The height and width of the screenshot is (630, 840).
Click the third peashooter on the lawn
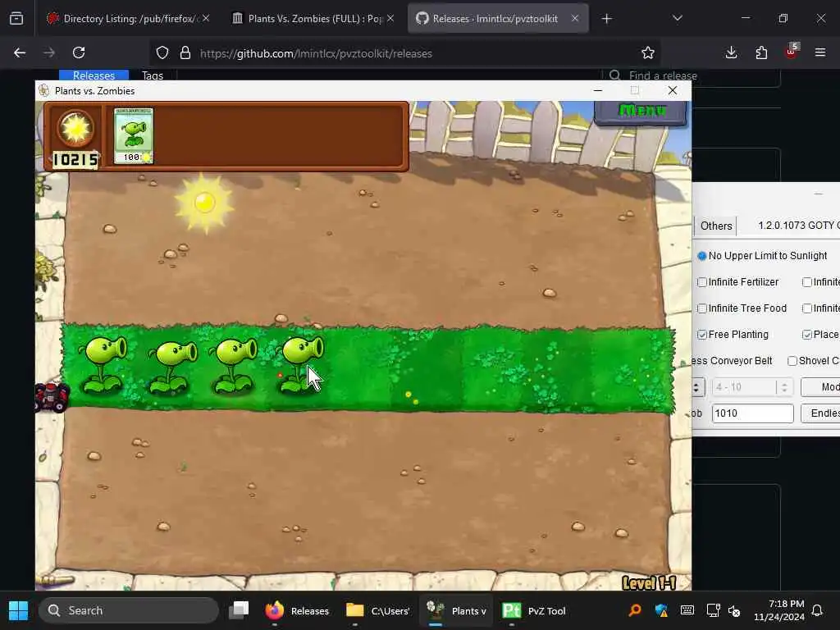coord(232,365)
